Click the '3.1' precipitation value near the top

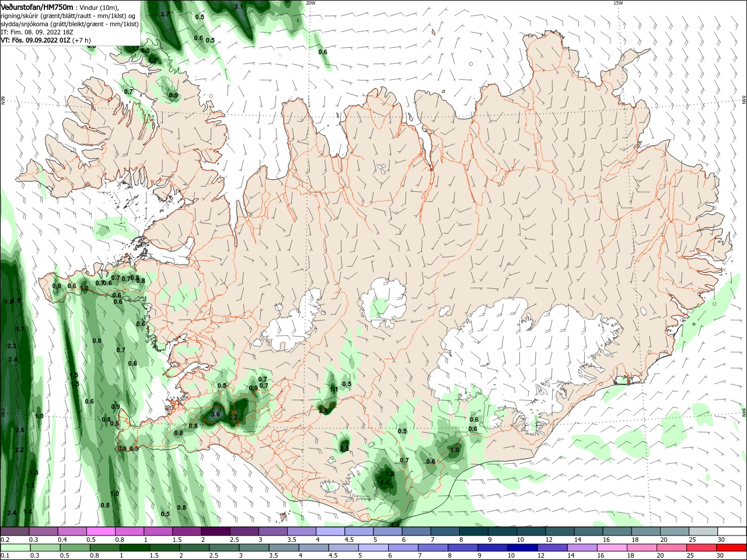click(x=238, y=6)
